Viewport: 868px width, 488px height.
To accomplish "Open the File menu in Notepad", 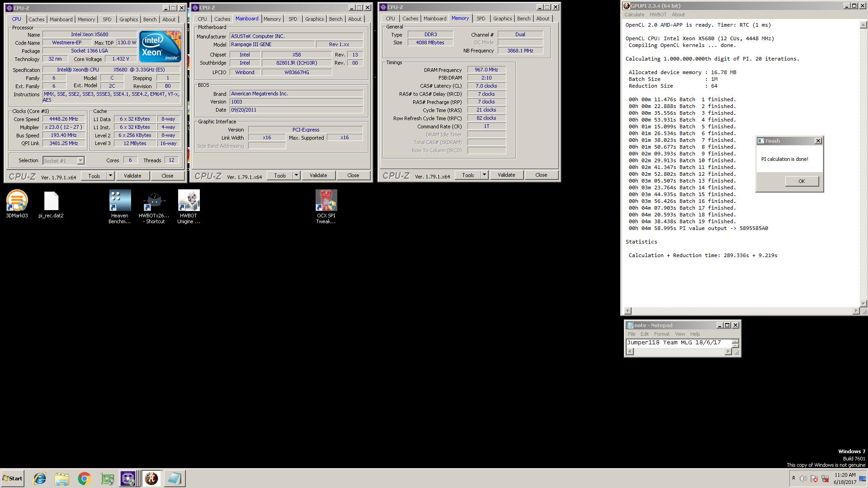I will (632, 334).
